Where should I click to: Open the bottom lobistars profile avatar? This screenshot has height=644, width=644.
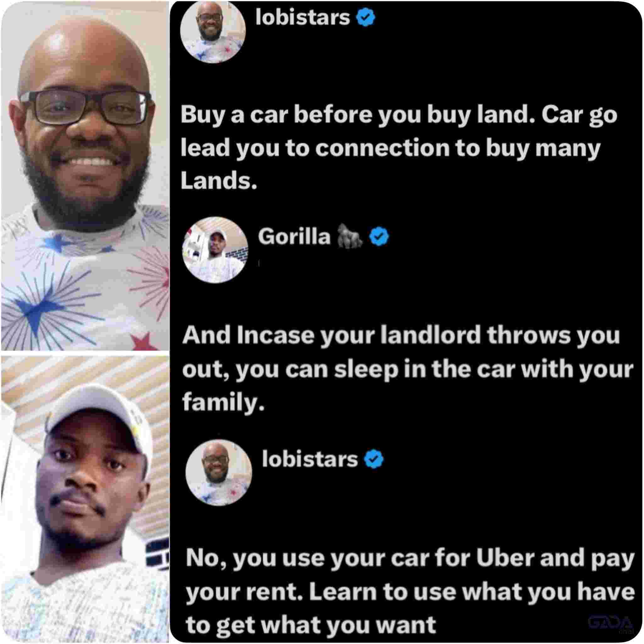coord(219,472)
